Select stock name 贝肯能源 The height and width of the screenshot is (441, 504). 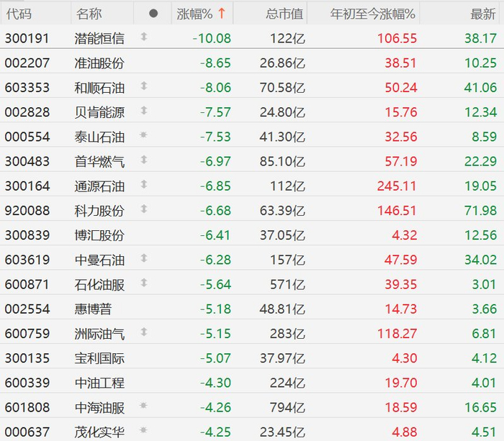[99, 112]
